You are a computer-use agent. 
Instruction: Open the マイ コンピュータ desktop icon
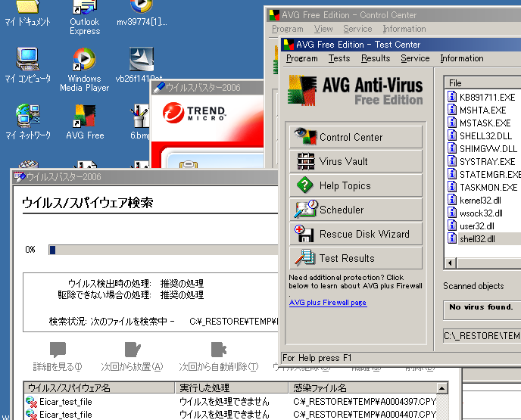[x=28, y=65]
